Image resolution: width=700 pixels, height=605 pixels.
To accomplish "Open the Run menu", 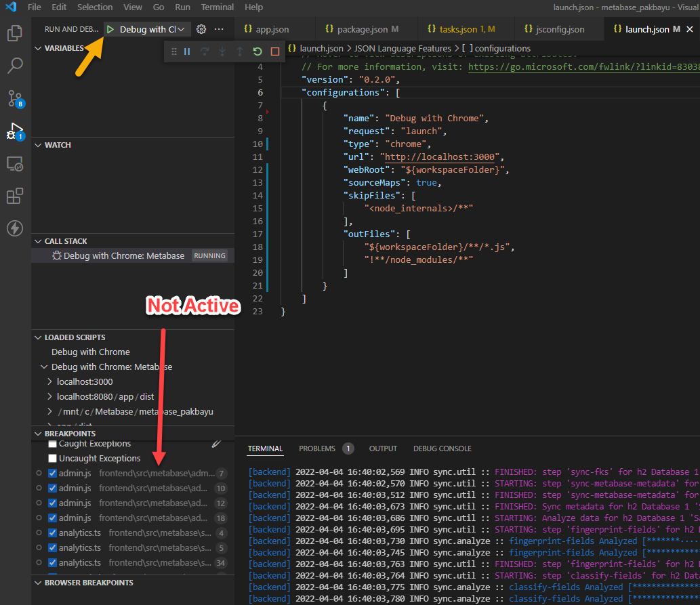I will click(x=182, y=7).
